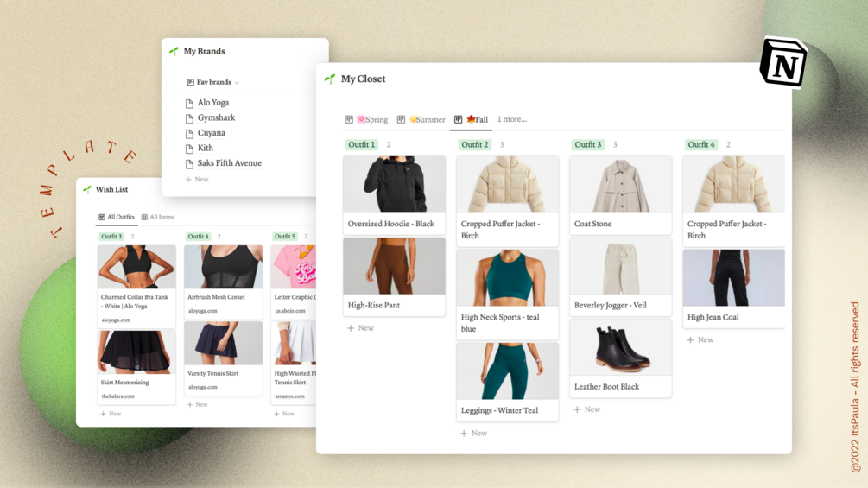The height and width of the screenshot is (488, 868).
Task: Click the page icon next to Cuyana
Action: [189, 133]
